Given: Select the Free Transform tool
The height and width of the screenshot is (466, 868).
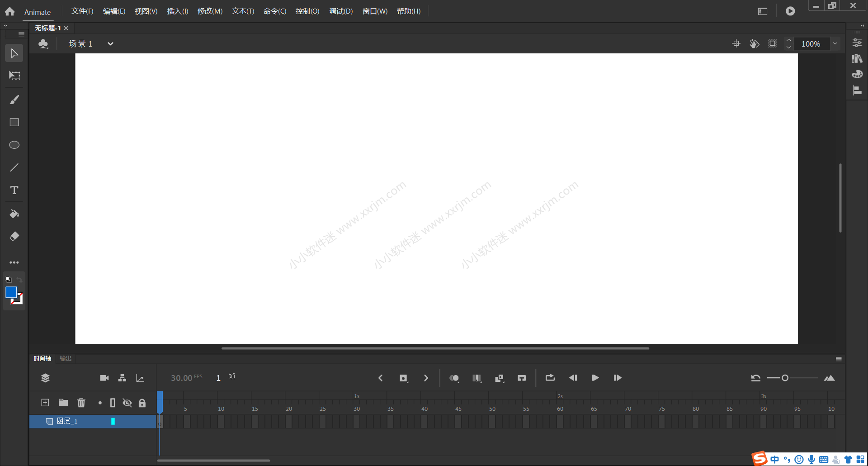Looking at the screenshot, I should point(14,76).
